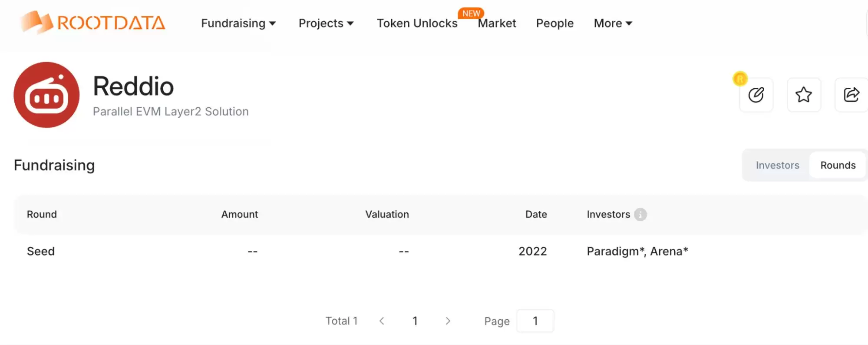Click the RootData logo

click(92, 23)
